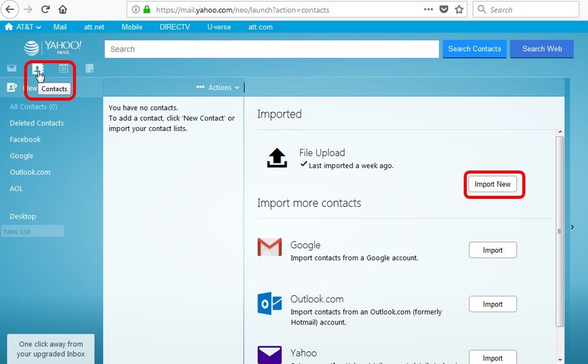588x364 pixels.
Task: Select DIRECTV in the AT&T navigation bar
Action: pos(174,27)
